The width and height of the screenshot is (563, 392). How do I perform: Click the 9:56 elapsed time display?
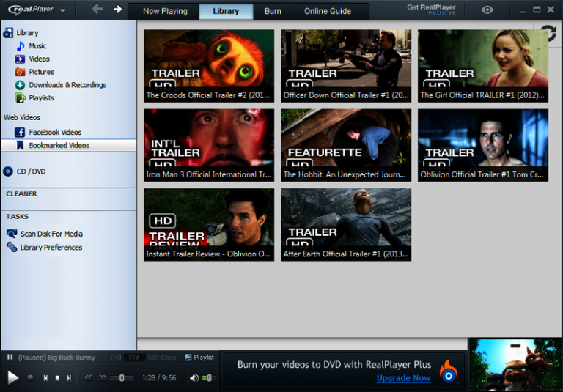[x=159, y=377]
